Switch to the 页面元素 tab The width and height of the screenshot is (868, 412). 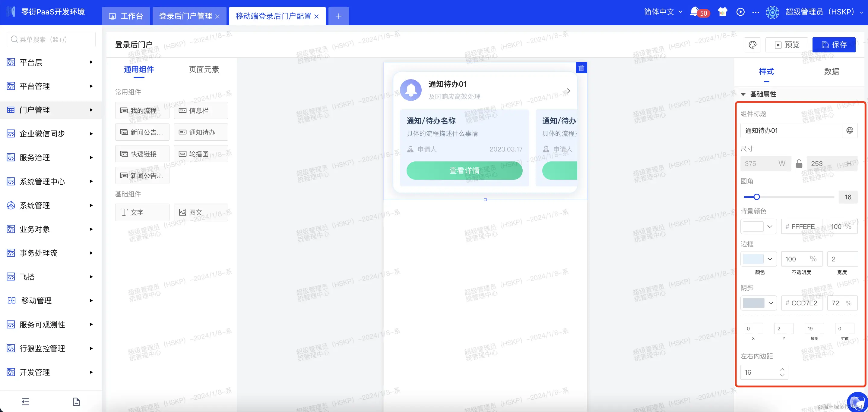coord(204,69)
